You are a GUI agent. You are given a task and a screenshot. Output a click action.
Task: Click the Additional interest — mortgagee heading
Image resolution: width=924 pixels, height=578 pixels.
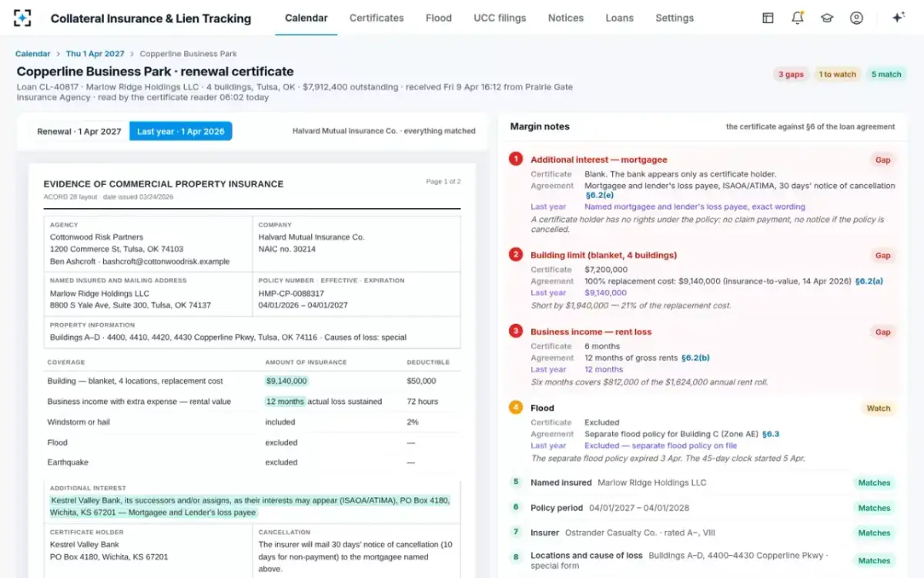pyautogui.click(x=598, y=160)
